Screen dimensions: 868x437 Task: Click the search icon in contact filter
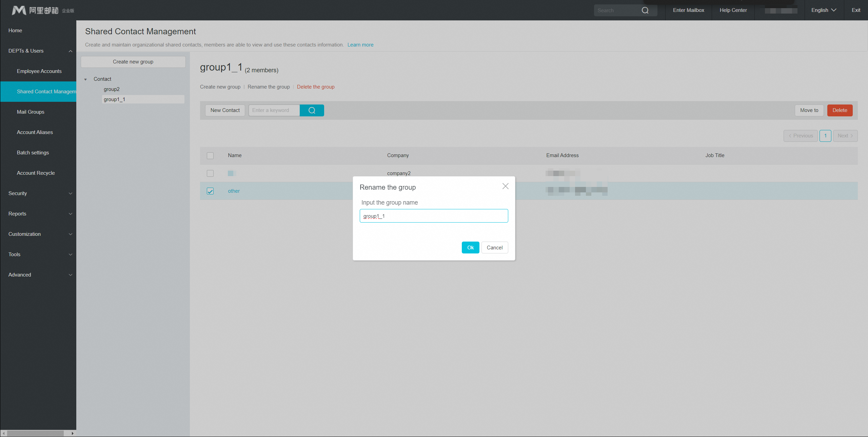312,110
